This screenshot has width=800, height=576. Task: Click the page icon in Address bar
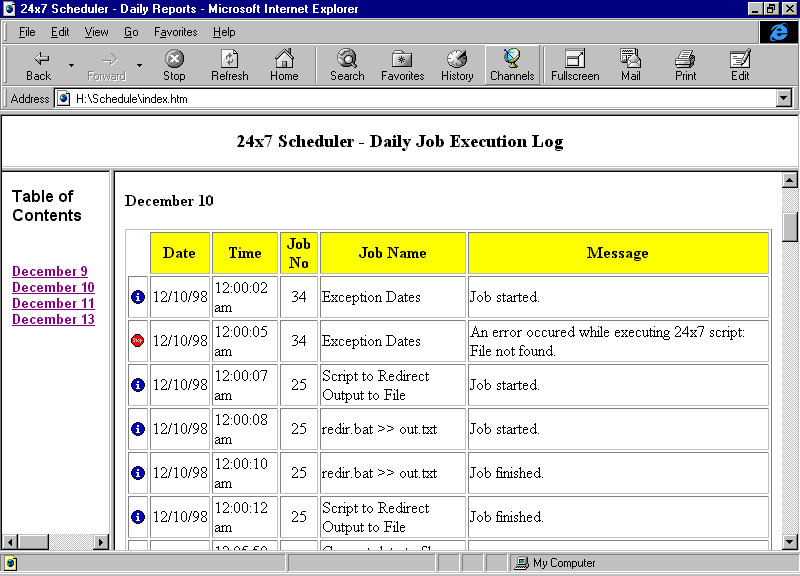coord(63,98)
